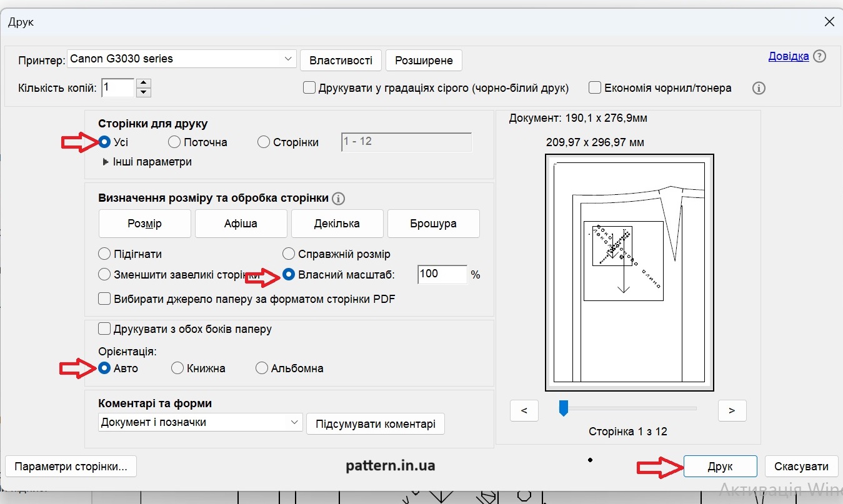Switch to the Декілька multiple mode
This screenshot has height=504, width=843.
[337, 224]
